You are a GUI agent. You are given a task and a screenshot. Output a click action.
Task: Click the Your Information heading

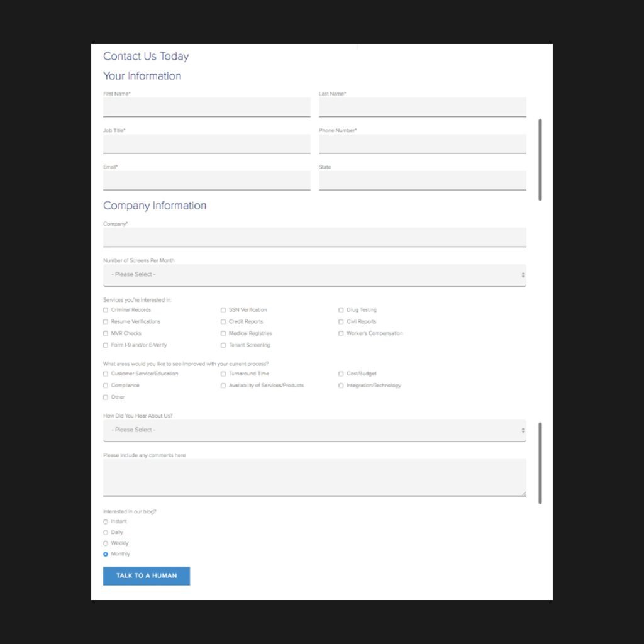click(142, 76)
